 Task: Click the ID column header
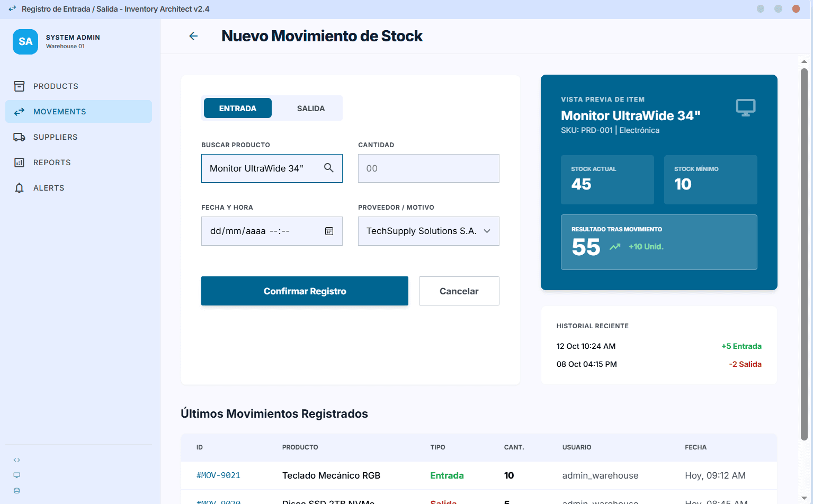pyautogui.click(x=200, y=447)
